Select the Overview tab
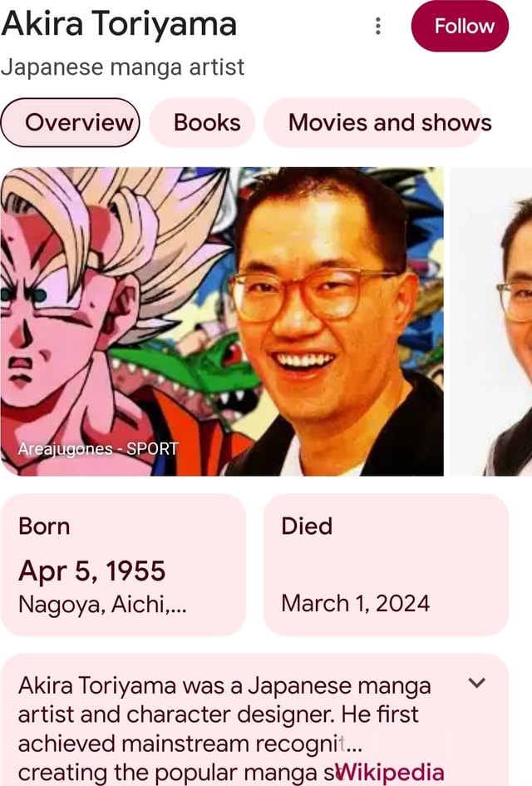 coord(70,123)
